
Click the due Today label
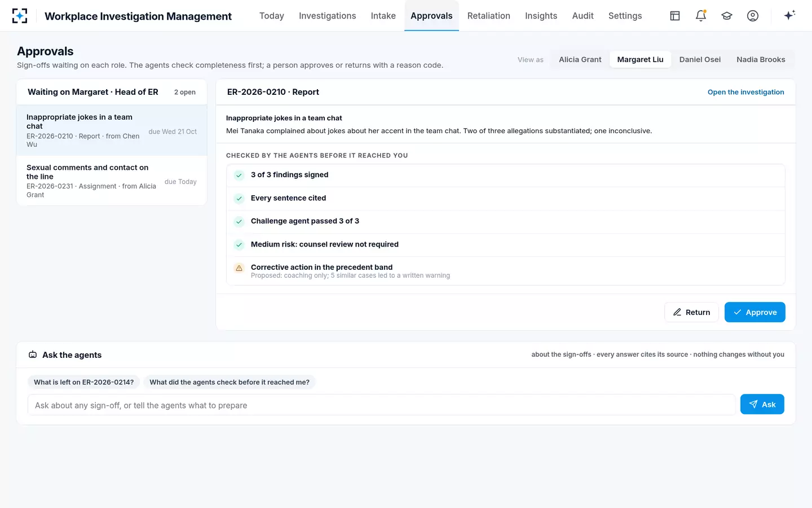[180, 182]
